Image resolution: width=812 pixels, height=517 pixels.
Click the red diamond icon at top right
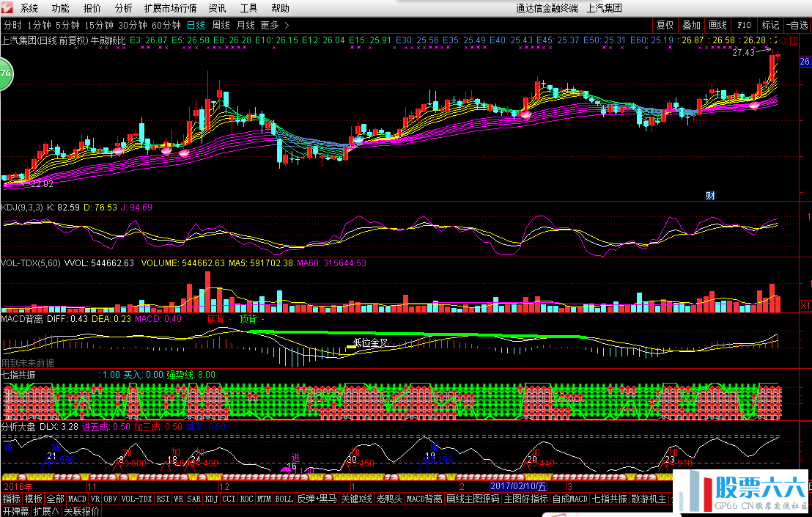(x=783, y=40)
